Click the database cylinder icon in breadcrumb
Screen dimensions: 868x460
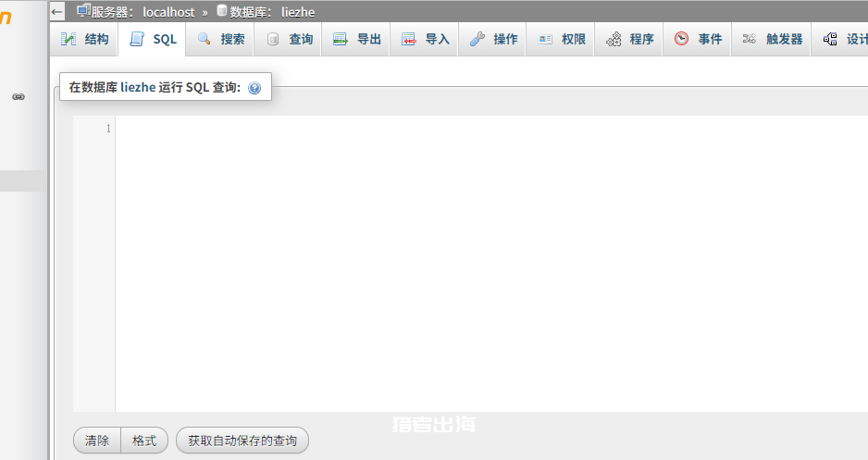[x=222, y=10]
